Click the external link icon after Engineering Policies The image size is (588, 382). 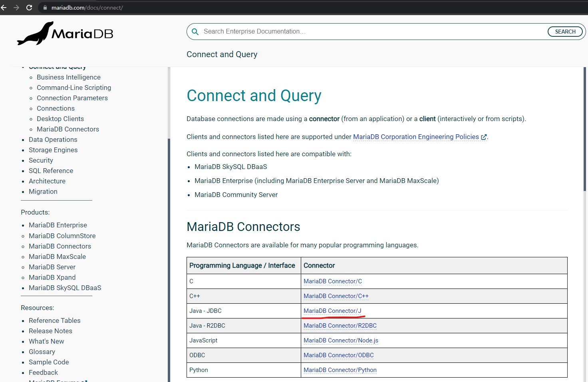coord(484,137)
